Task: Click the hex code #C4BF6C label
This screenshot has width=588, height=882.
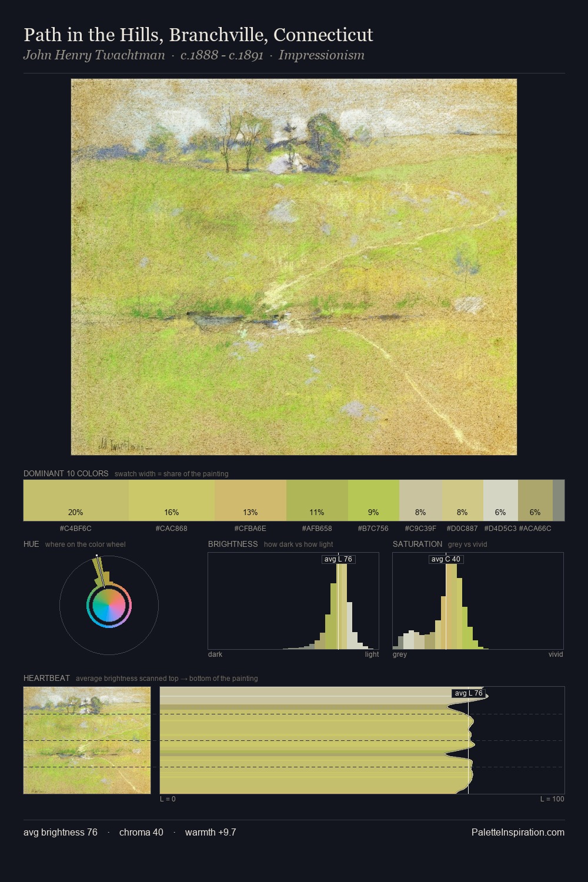Action: click(76, 529)
